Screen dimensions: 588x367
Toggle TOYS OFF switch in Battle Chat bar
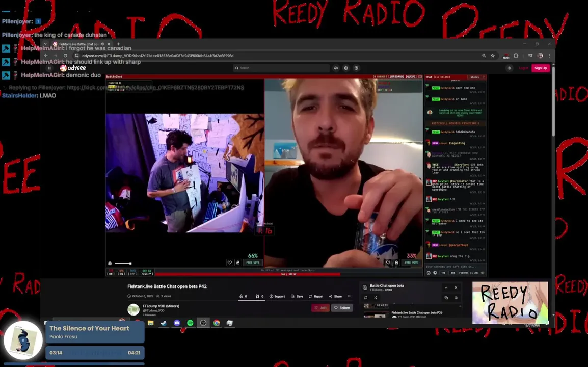click(x=133, y=272)
